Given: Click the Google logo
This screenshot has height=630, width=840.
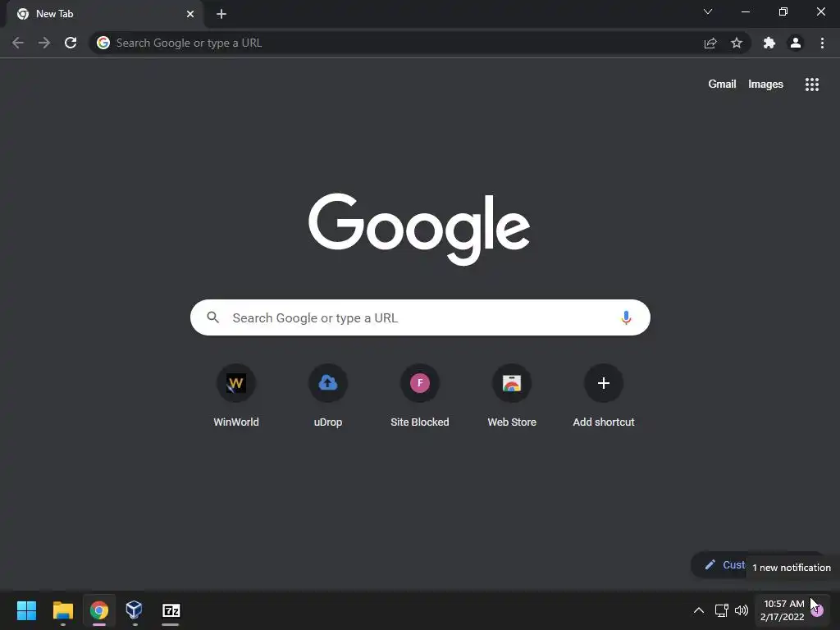Looking at the screenshot, I should 419,229.
